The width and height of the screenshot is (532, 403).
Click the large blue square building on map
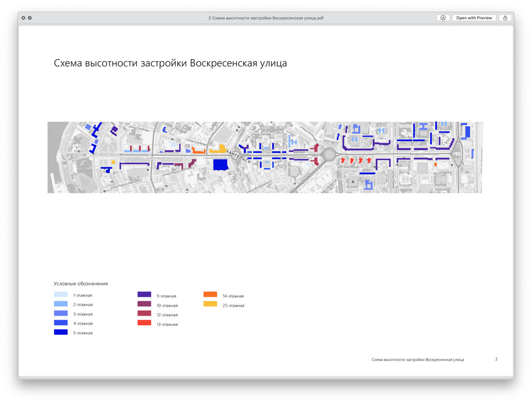pos(220,165)
